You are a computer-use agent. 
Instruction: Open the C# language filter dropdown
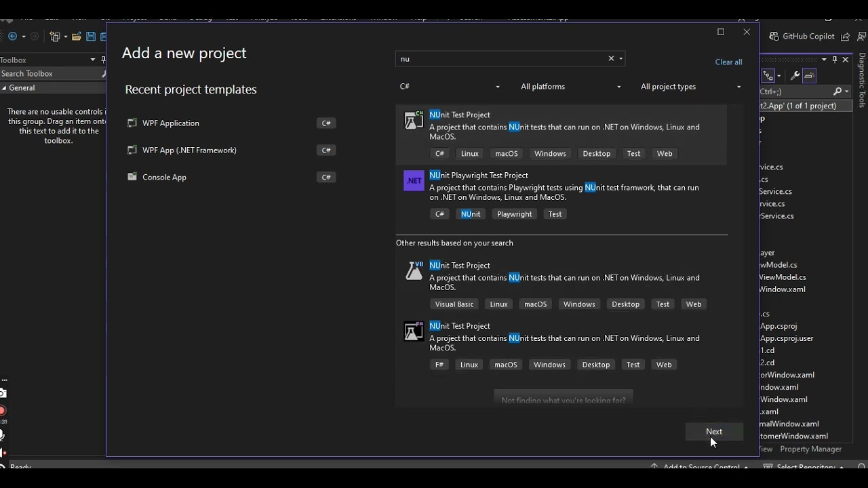[x=450, y=86]
